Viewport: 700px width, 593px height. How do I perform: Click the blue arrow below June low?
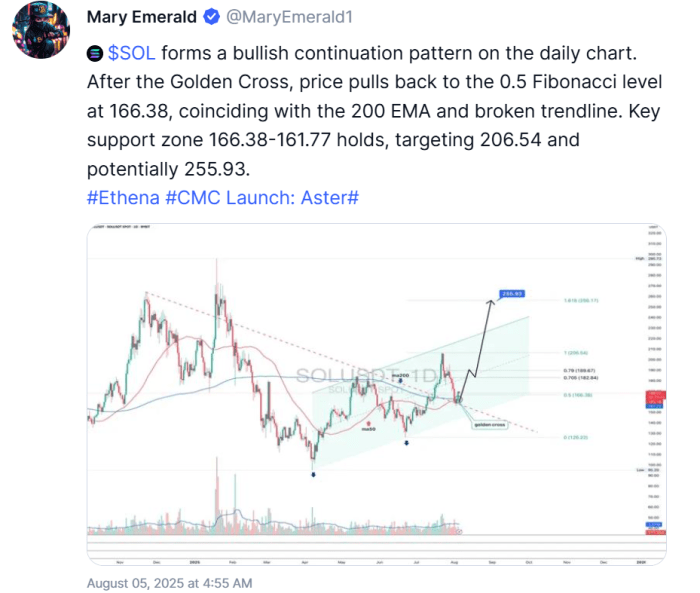click(406, 443)
